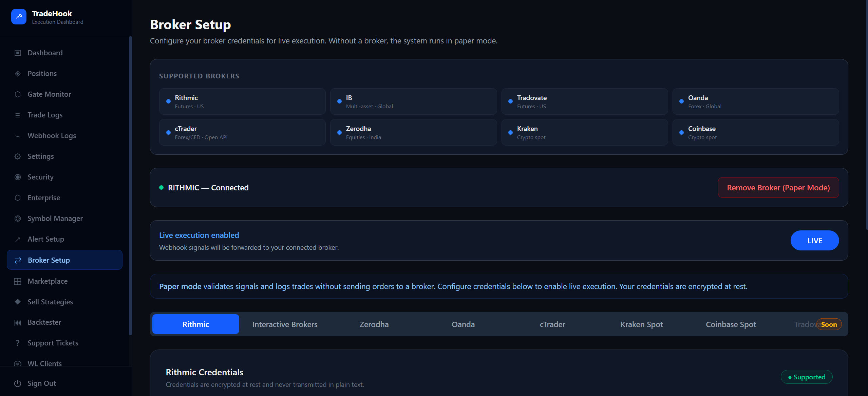Open the Marketplace page
The height and width of the screenshot is (396, 868).
(x=64, y=281)
